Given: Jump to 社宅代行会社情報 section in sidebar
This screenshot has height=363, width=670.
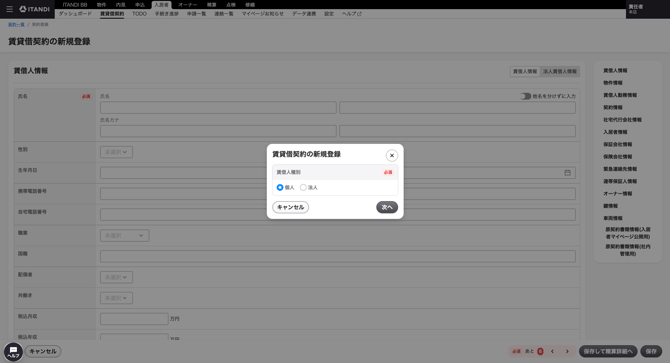Looking at the screenshot, I should tap(622, 120).
